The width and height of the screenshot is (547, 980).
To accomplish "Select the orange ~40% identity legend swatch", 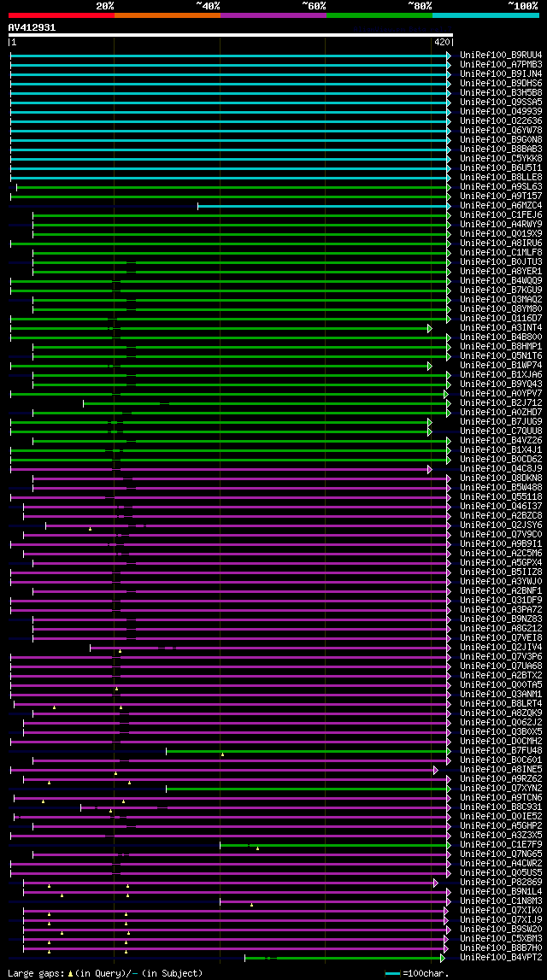I will click(x=168, y=15).
